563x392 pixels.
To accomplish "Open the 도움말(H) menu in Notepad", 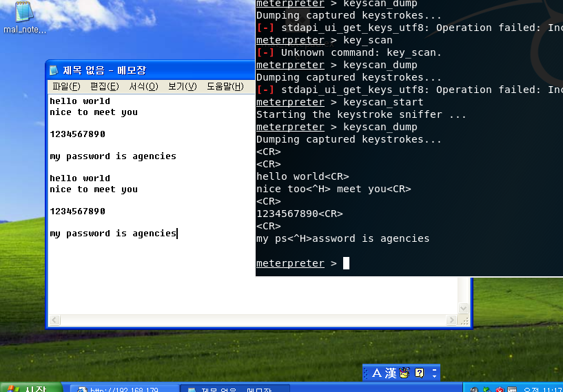I will point(225,87).
